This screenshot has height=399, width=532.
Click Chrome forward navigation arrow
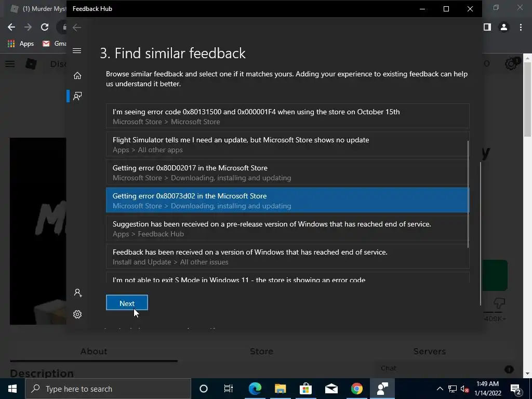pyautogui.click(x=28, y=27)
